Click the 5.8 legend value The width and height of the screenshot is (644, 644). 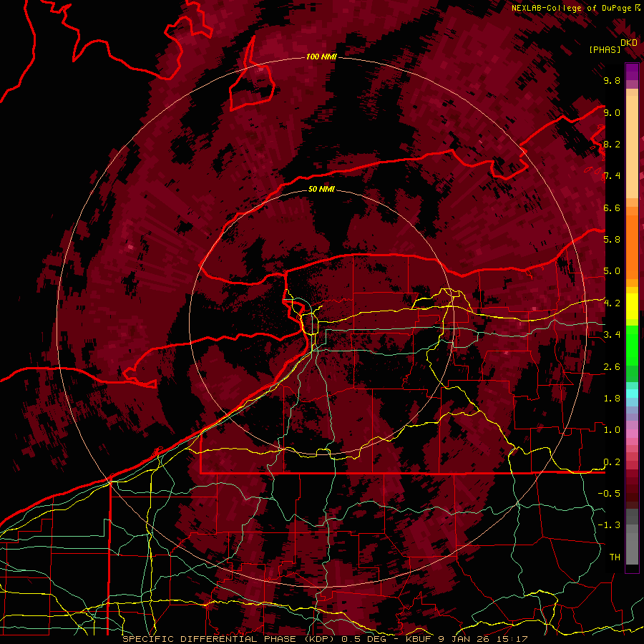pos(612,240)
